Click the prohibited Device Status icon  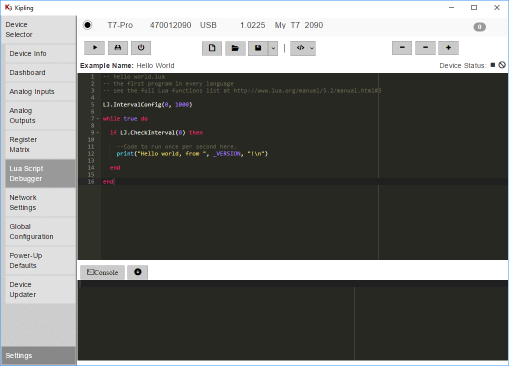[x=502, y=65]
